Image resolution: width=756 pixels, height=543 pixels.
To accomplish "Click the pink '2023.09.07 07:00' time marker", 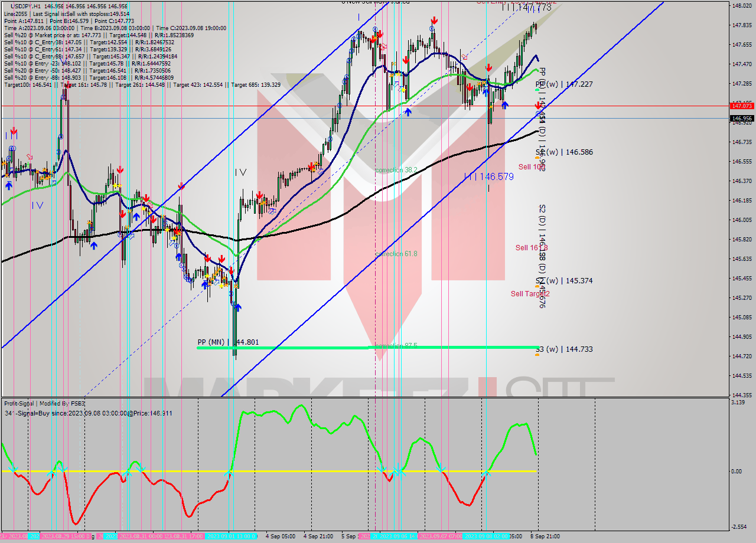I will [x=440, y=537].
